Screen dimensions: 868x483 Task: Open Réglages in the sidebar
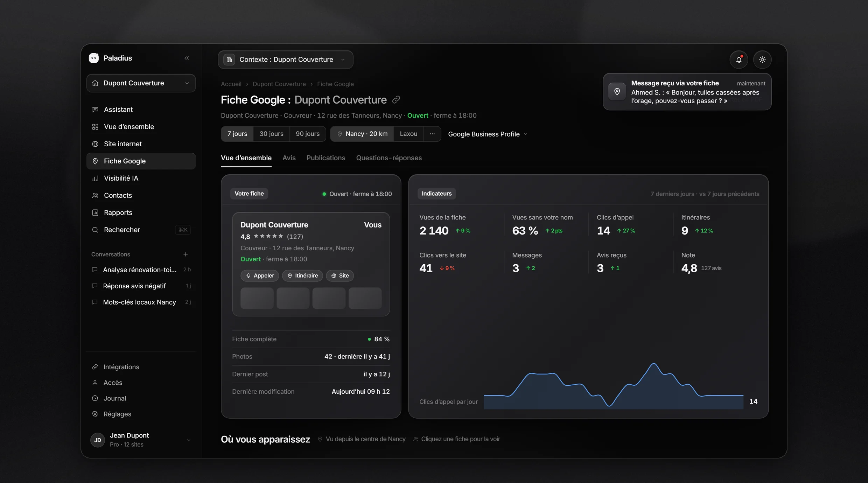pos(141,414)
